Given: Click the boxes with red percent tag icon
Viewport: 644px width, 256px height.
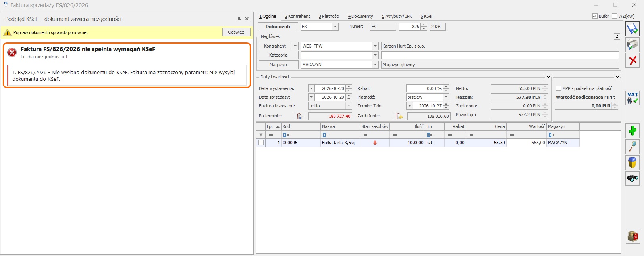Looking at the screenshot, I should 632,236.
